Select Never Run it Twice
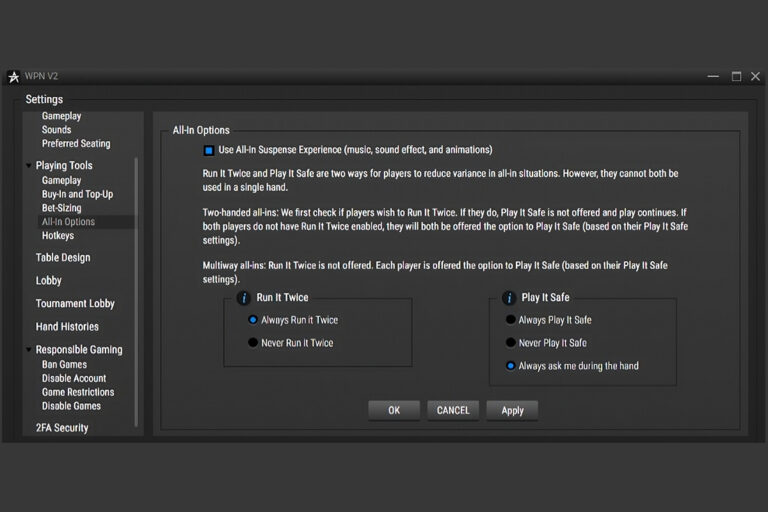The height and width of the screenshot is (512, 768). pyautogui.click(x=253, y=342)
